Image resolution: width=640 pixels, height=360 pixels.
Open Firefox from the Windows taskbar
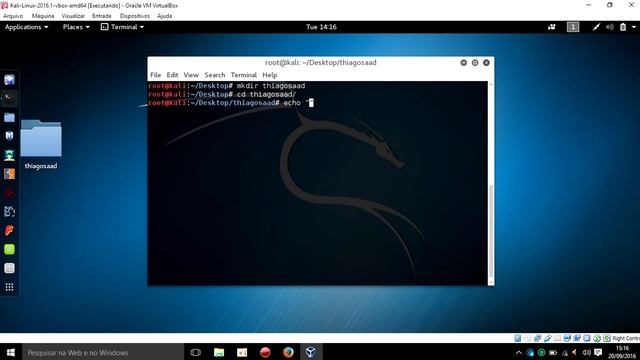click(x=288, y=352)
